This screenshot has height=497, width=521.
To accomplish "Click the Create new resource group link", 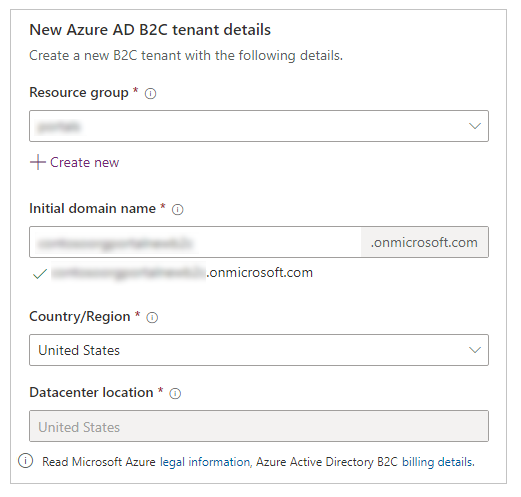I will pyautogui.click(x=84, y=162).
